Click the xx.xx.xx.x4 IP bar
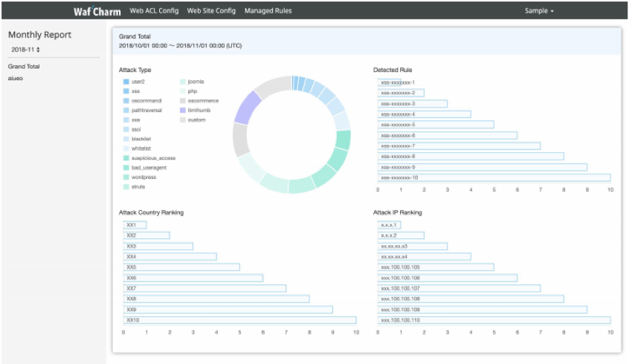The image size is (632, 364). pyautogui.click(x=424, y=256)
